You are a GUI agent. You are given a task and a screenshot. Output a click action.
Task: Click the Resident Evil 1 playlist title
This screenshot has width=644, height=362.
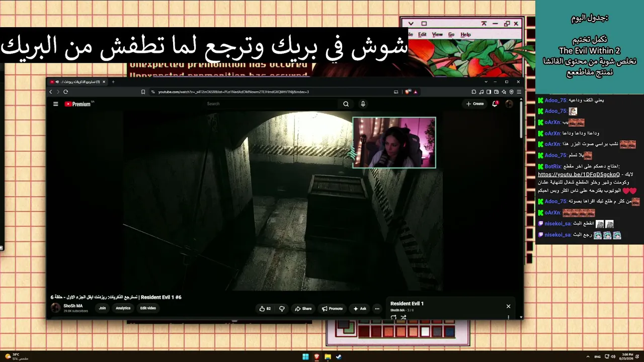pos(407,304)
